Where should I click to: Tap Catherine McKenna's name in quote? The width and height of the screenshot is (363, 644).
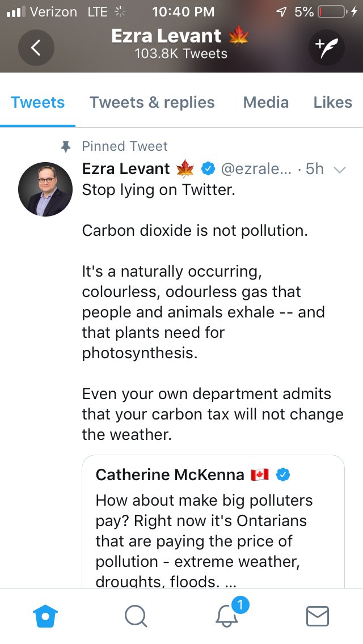(170, 474)
